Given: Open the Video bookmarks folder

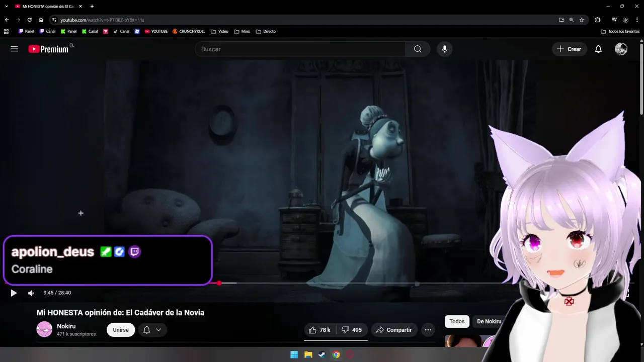Looking at the screenshot, I should point(219,31).
